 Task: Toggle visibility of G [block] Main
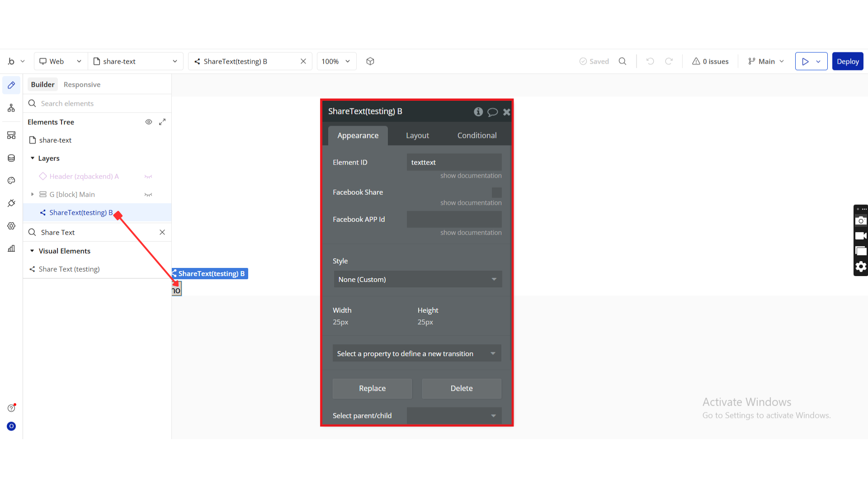click(148, 195)
